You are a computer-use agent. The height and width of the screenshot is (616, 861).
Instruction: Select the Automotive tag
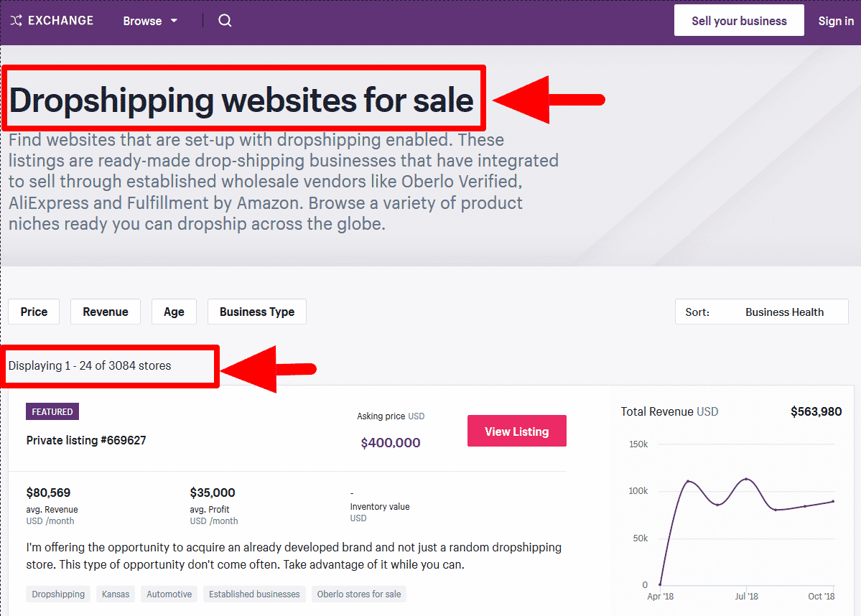pyautogui.click(x=169, y=594)
